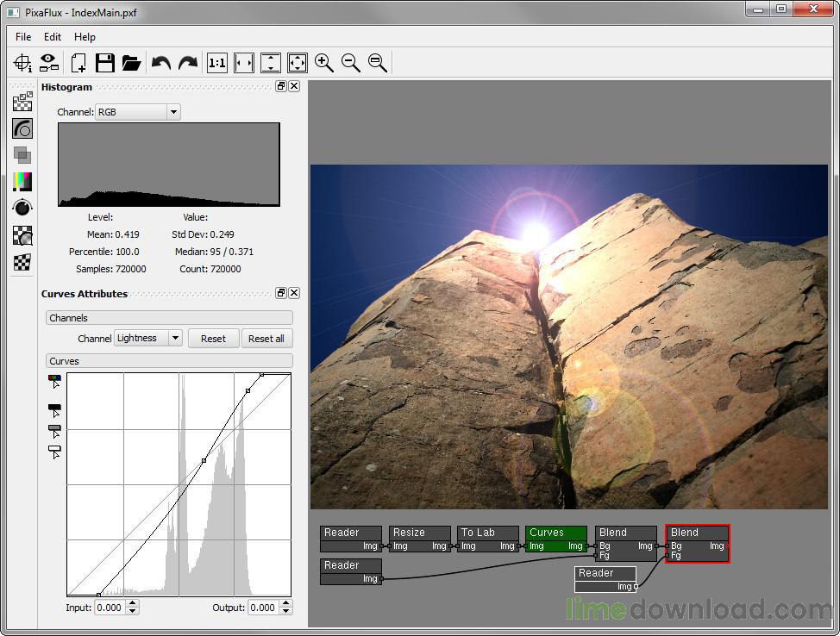Open a file using the folder icon
This screenshot has height=636, width=840.
[131, 62]
